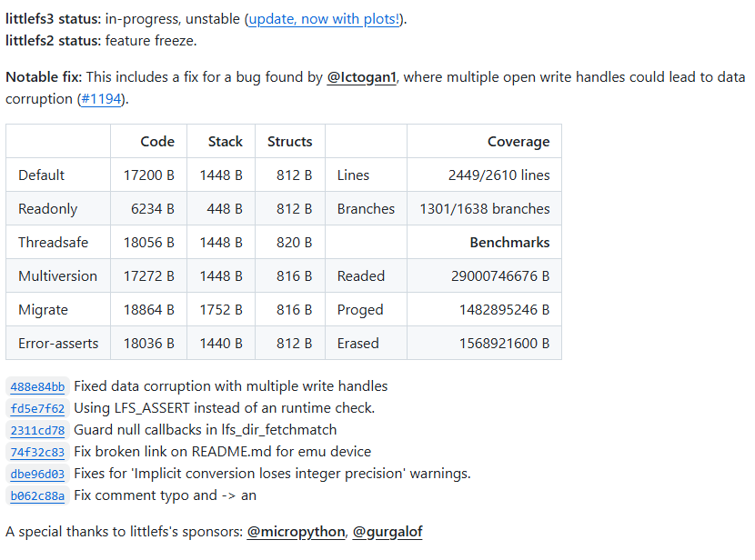
Task: Visit the @micropython sponsor profile
Action: pos(296,532)
